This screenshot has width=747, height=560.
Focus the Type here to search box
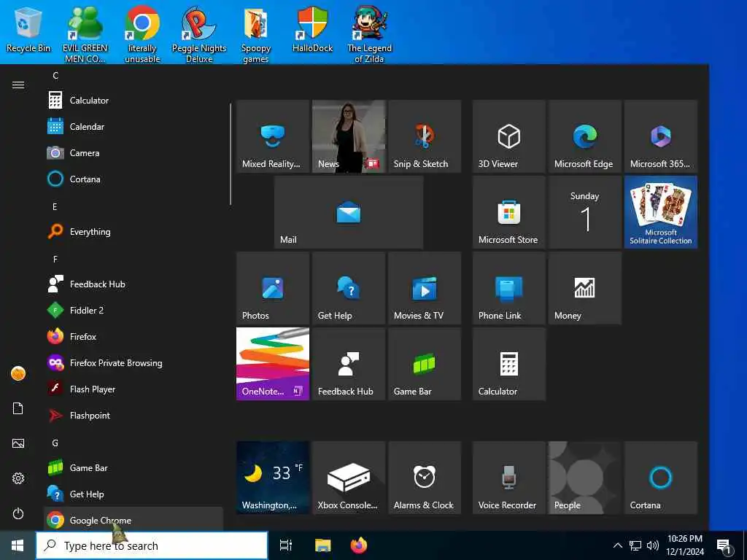(x=152, y=545)
